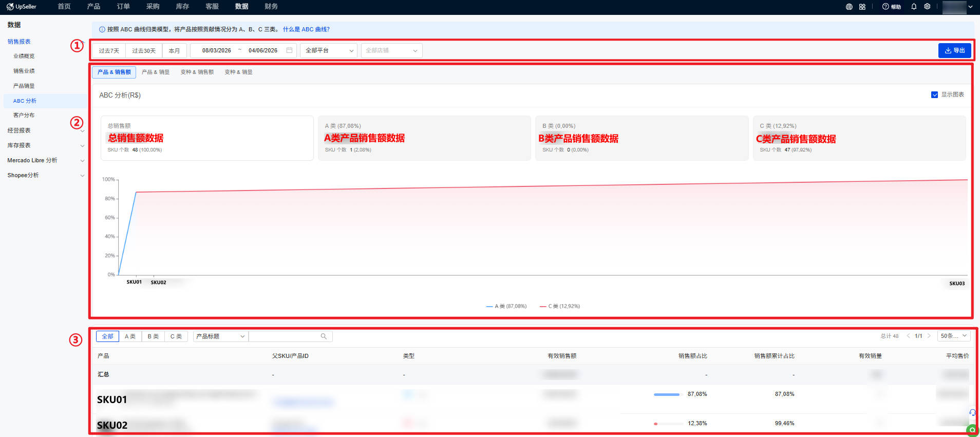Go to previous page arrow
The height and width of the screenshot is (437, 980).
point(908,336)
